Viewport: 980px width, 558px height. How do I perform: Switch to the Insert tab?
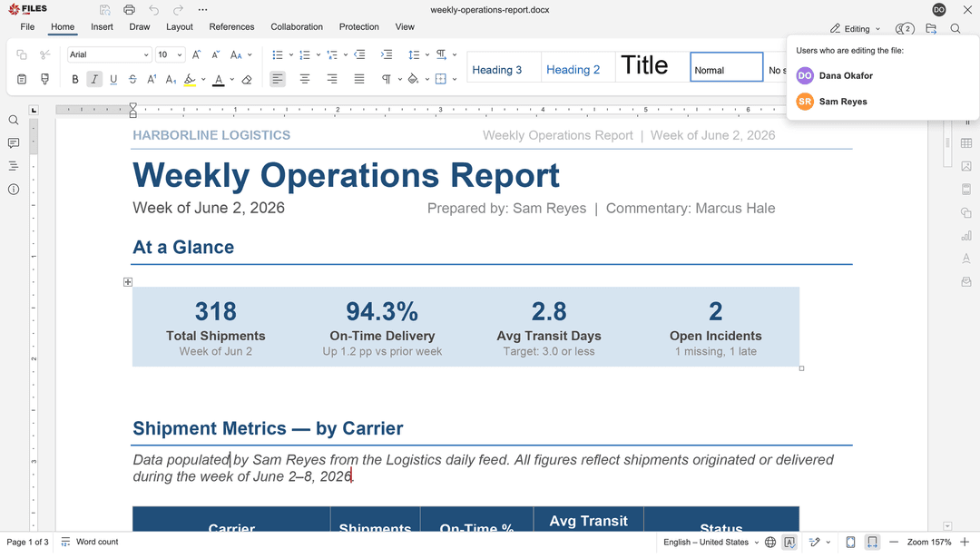[102, 27]
